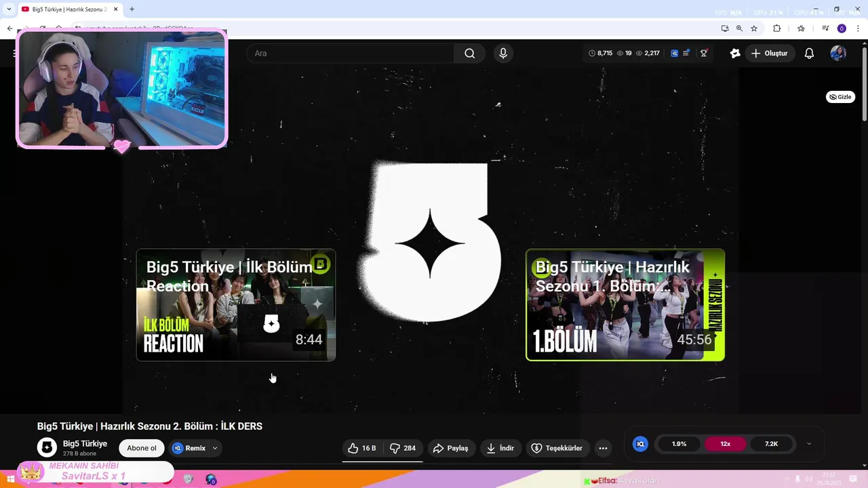The image size is (868, 488).
Task: Click the browser zoom magnifier icon
Action: [739, 28]
